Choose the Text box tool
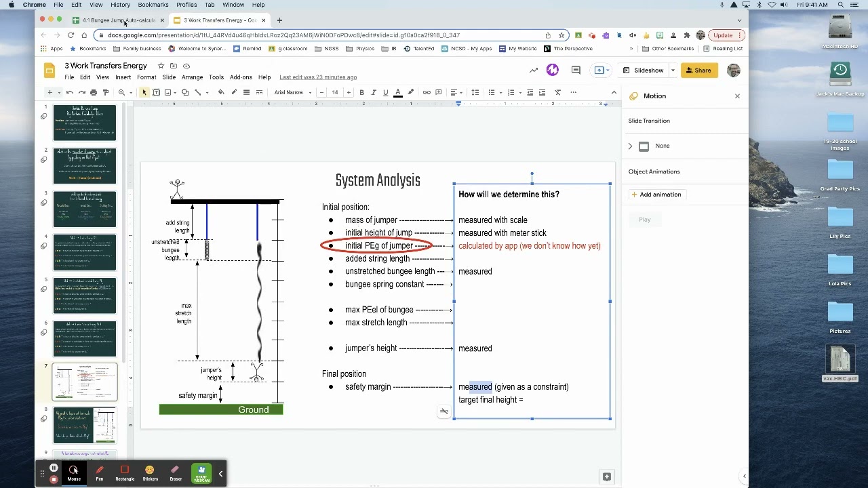Image resolution: width=868 pixels, height=488 pixels. pyautogui.click(x=156, y=92)
